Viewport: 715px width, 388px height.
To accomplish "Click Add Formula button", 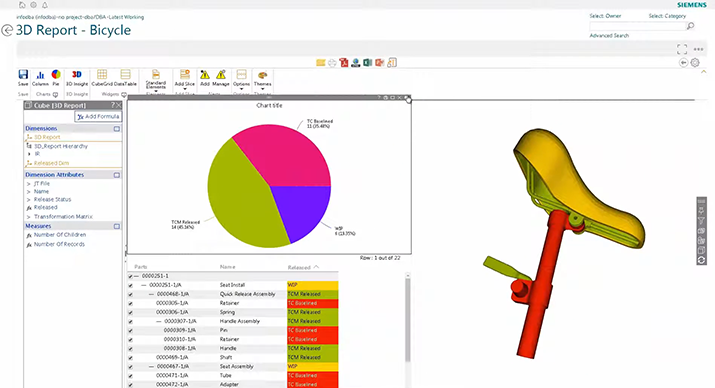I will pos(98,117).
